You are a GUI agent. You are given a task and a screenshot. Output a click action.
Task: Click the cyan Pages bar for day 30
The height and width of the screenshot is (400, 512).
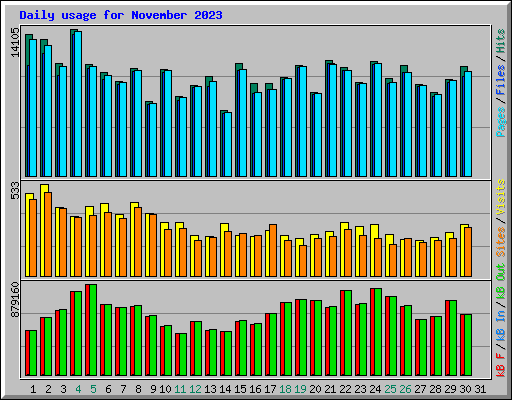click(x=468, y=124)
